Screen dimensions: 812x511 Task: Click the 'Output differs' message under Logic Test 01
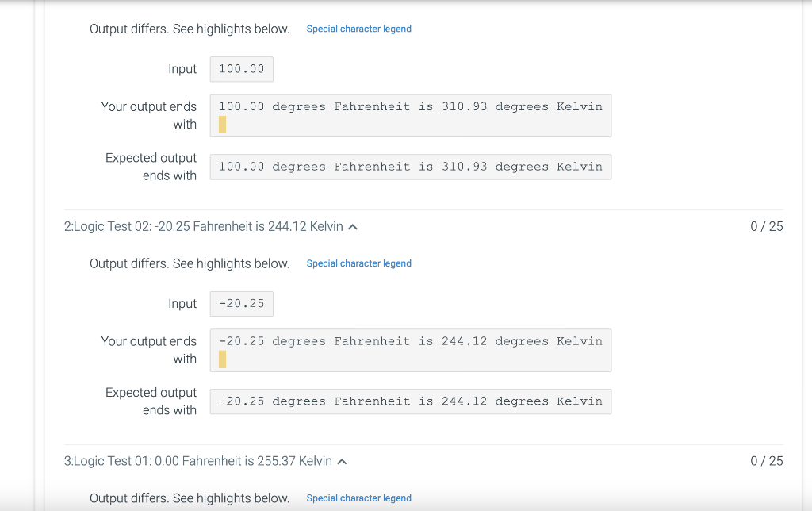[x=189, y=498]
